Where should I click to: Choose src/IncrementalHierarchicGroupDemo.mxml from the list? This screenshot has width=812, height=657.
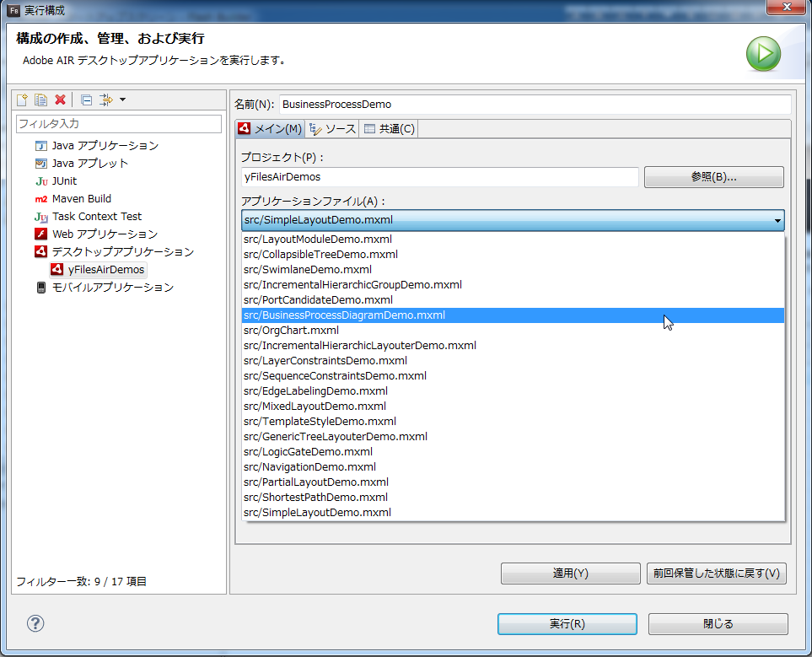coord(514,284)
